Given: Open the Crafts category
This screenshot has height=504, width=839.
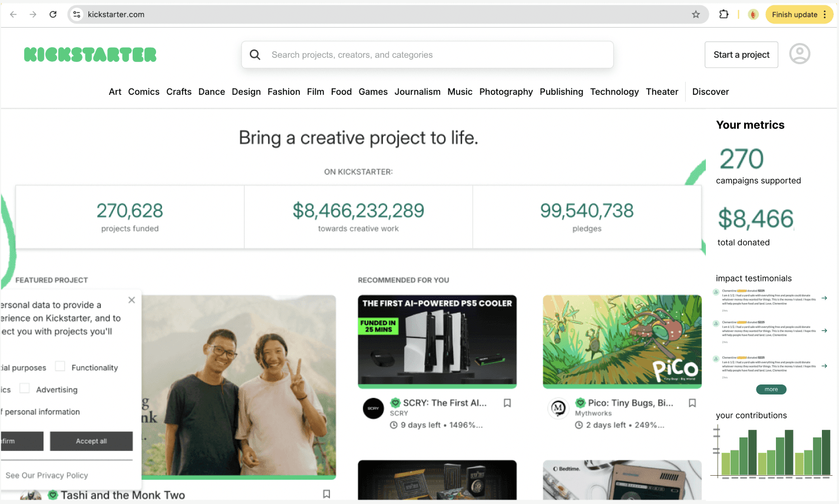Looking at the screenshot, I should click(x=179, y=92).
